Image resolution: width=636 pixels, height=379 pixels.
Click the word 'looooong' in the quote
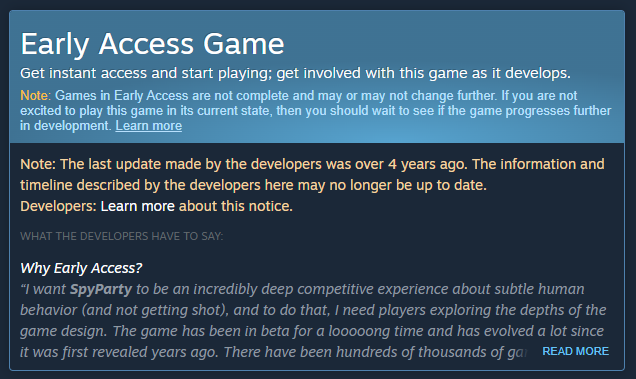pyautogui.click(x=359, y=331)
